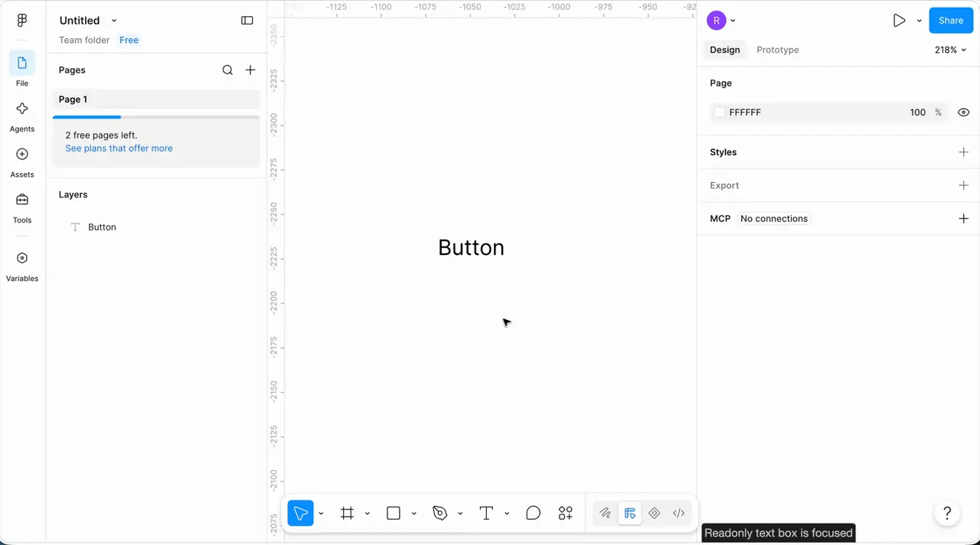The height and width of the screenshot is (545, 980).
Task: Switch to the Design tab
Action: tap(724, 50)
